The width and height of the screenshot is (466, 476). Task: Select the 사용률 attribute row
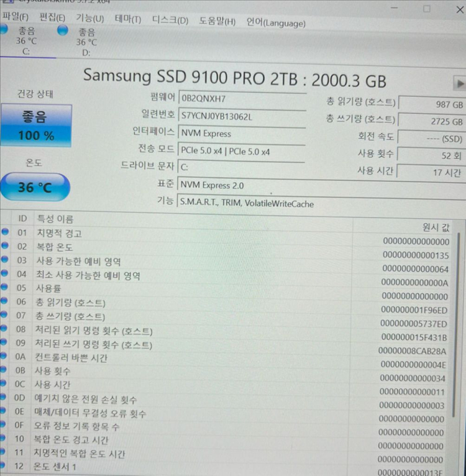click(x=224, y=291)
